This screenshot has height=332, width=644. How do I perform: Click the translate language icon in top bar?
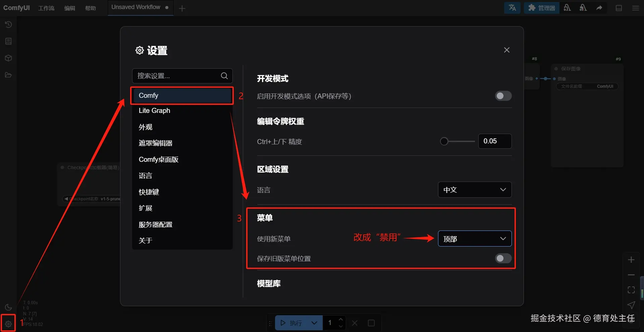click(512, 8)
